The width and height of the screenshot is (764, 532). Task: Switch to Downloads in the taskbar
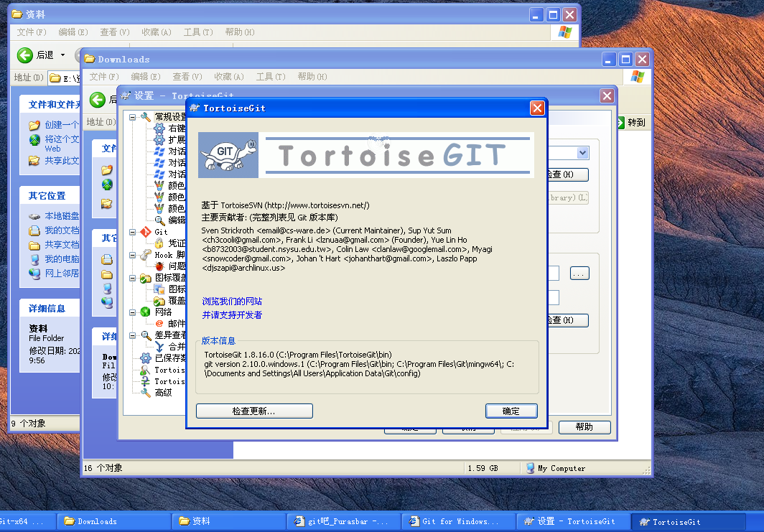[x=114, y=521]
